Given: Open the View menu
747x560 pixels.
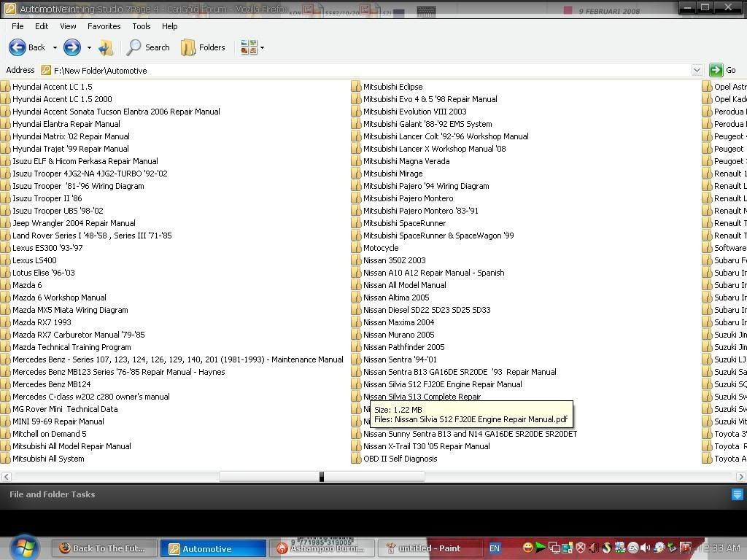Looking at the screenshot, I should click(68, 26).
